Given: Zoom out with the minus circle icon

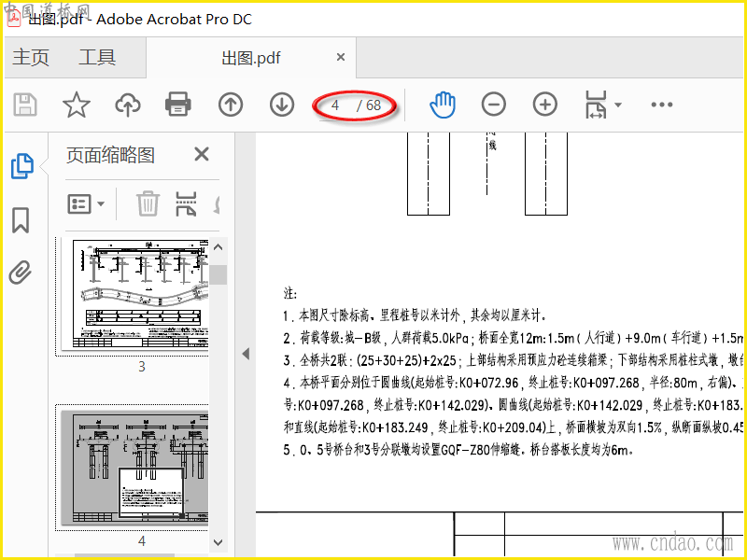Looking at the screenshot, I should pos(494,105).
